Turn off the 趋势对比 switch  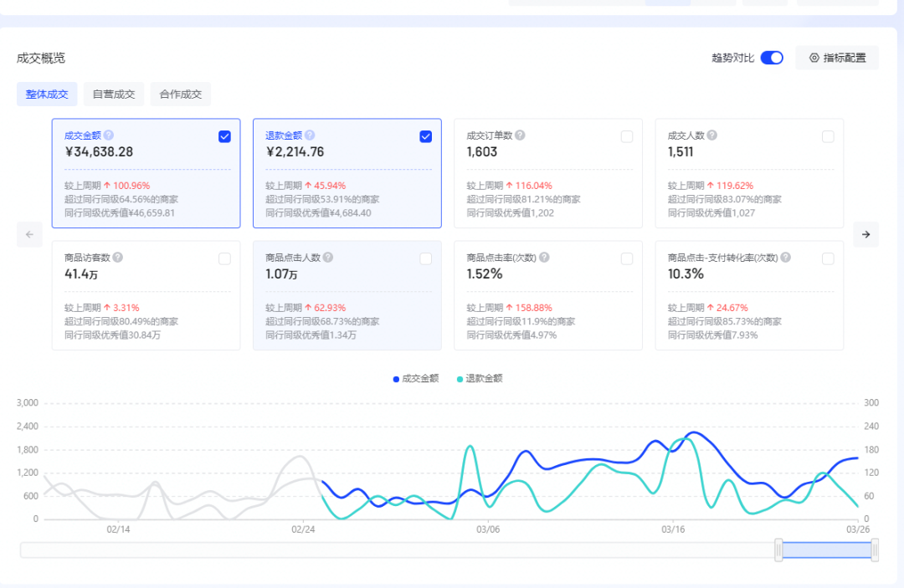pyautogui.click(x=772, y=58)
